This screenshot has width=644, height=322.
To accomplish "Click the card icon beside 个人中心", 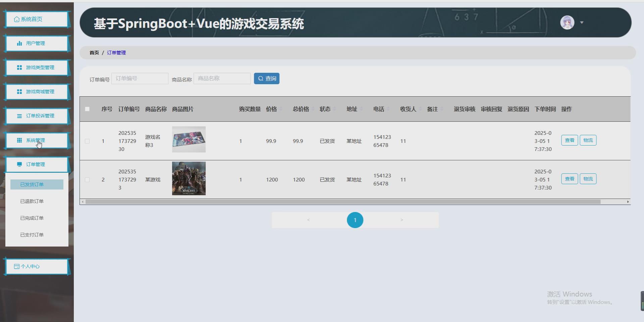I will pyautogui.click(x=16, y=267).
